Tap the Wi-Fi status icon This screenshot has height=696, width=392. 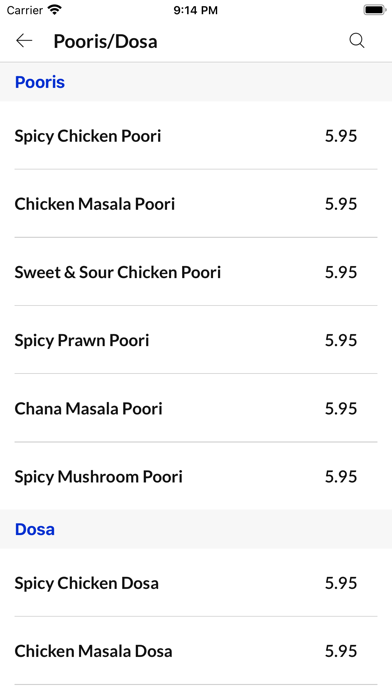[x=55, y=10]
